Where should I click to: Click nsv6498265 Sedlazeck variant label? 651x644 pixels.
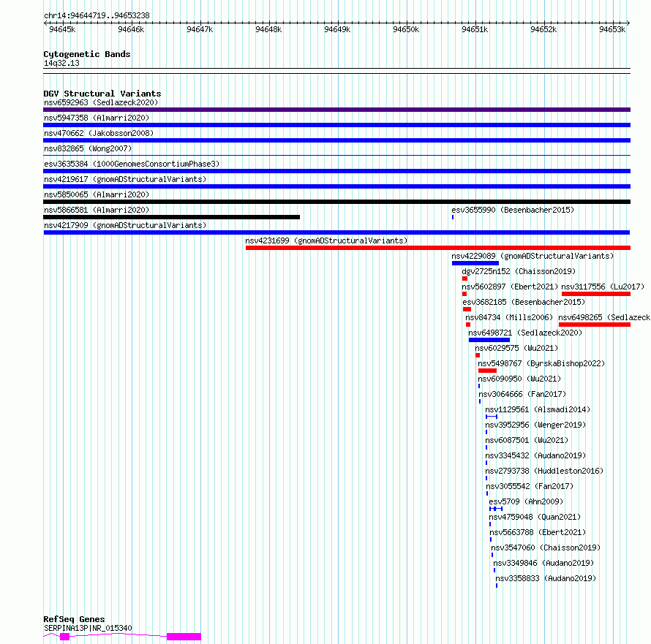pos(604,317)
